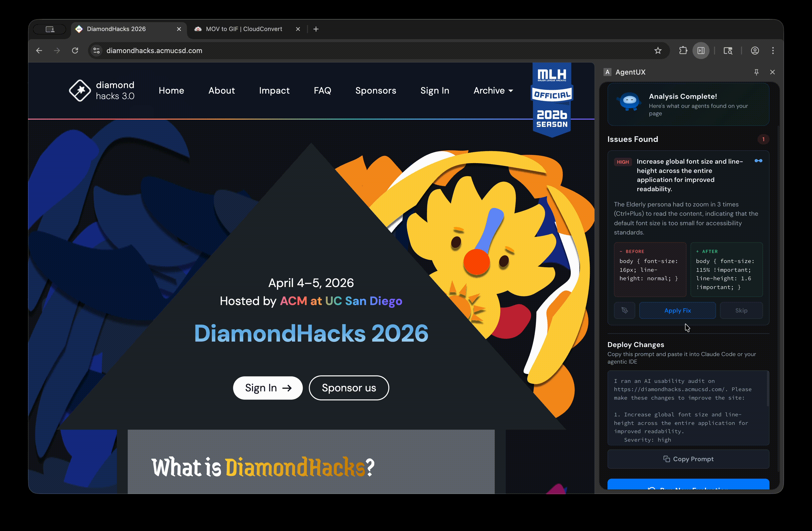Open the MLH Official 2026 Season banner

(x=552, y=100)
